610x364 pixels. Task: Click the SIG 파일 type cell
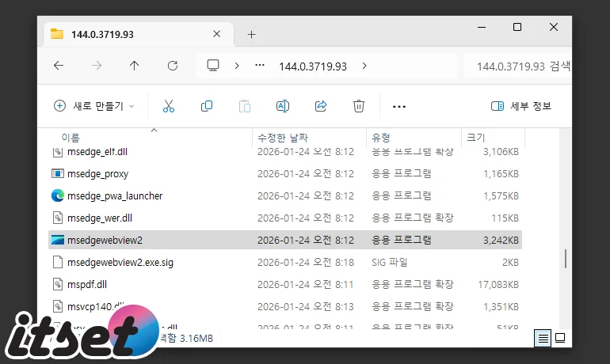tap(390, 263)
